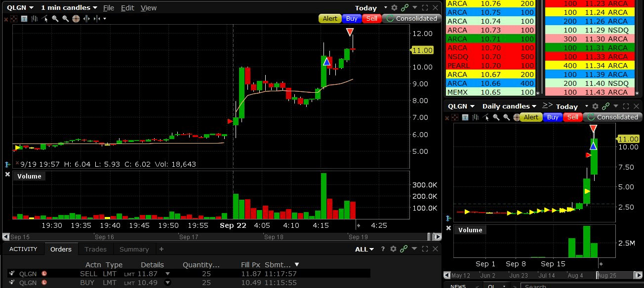This screenshot has height=288, width=644.
Task: Click the fit-to-frame icon in 1 min chart toolbar
Action: click(x=14, y=19)
